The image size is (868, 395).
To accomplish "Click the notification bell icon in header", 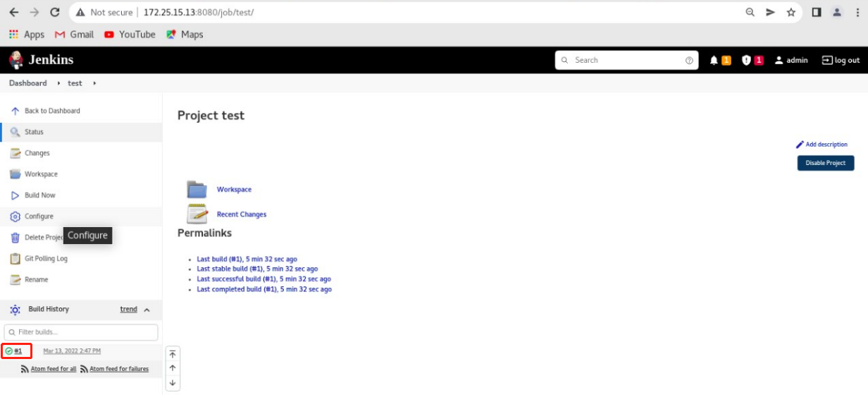I will click(x=714, y=61).
